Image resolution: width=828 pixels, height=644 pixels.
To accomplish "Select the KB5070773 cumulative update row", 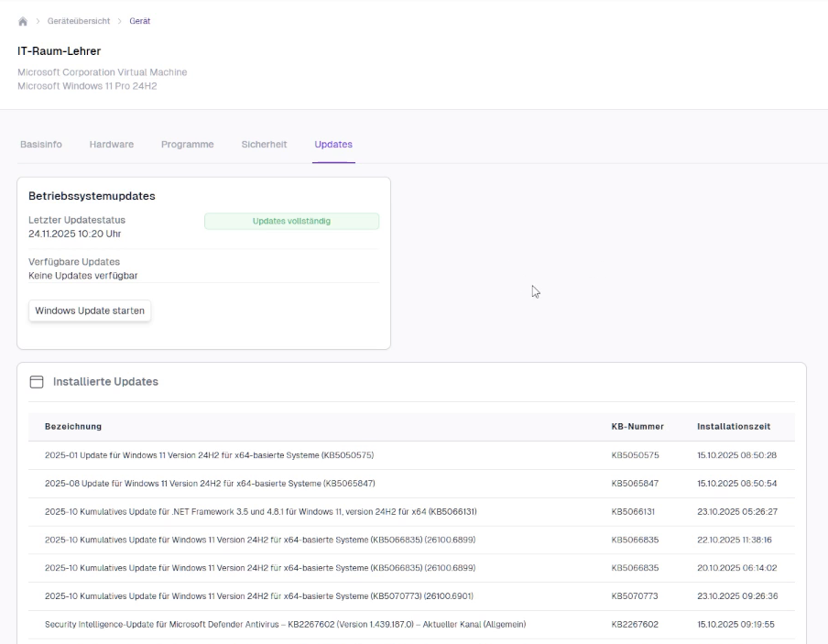I will click(259, 596).
